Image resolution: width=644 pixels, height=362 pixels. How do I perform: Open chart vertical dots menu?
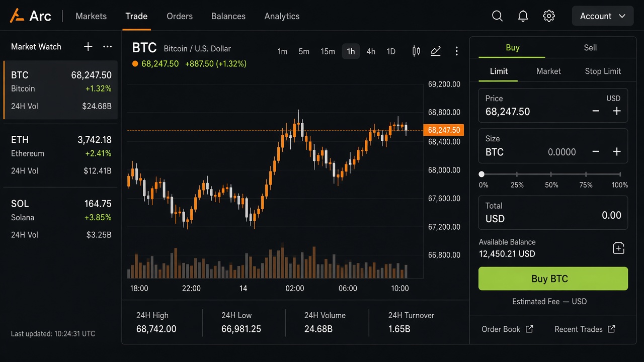pos(456,51)
